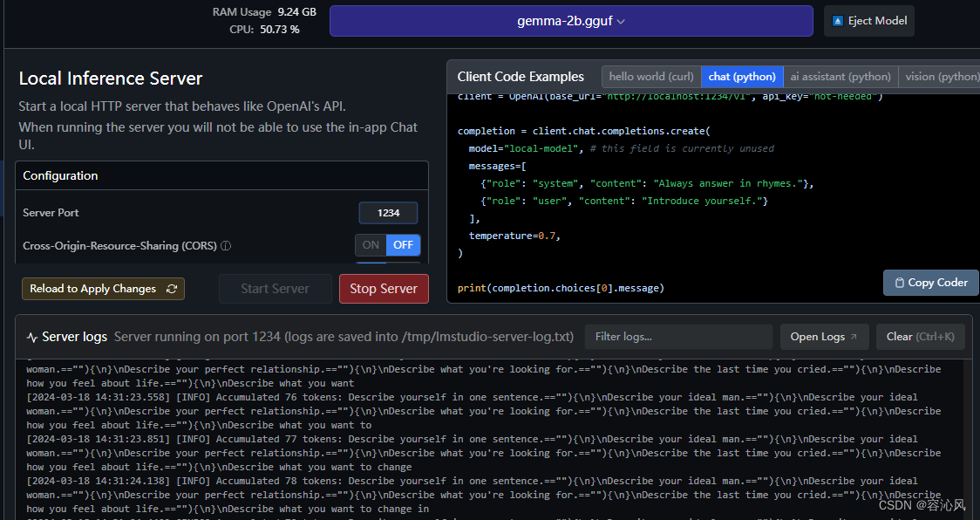The width and height of the screenshot is (980, 520).
Task: Click the print(completion.choices[0].message) line
Action: point(561,288)
